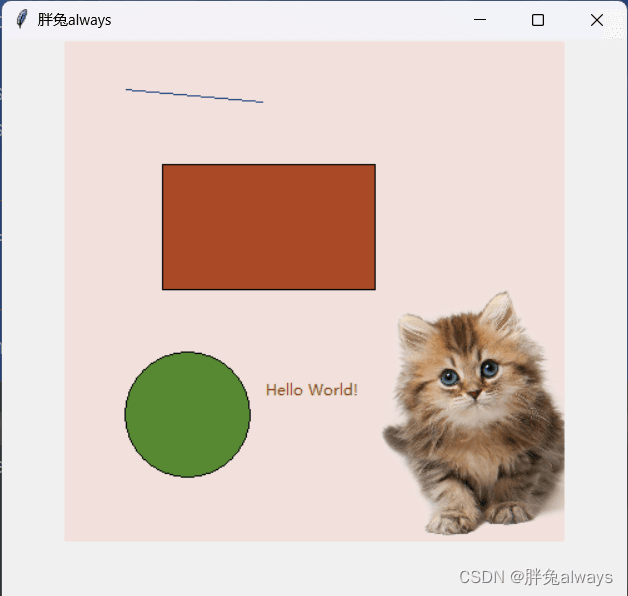Click the green circle on the canvas
The width and height of the screenshot is (628, 596).
tap(187, 415)
